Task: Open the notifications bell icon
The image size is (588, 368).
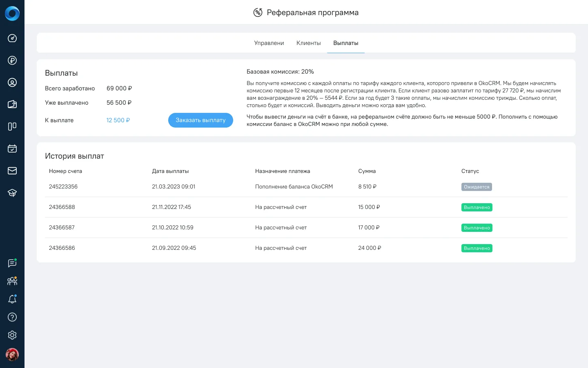Action: [x=12, y=299]
